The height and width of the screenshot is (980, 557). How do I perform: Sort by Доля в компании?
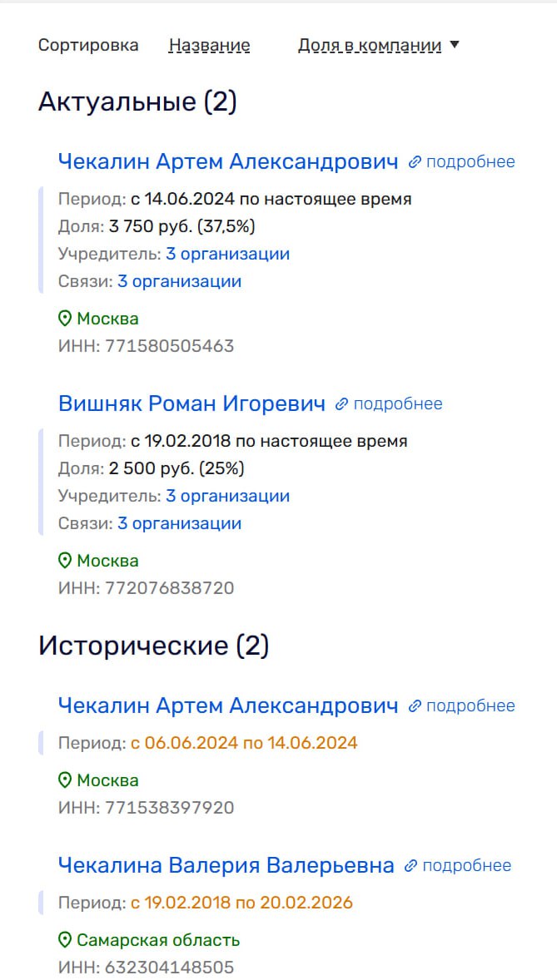(370, 46)
